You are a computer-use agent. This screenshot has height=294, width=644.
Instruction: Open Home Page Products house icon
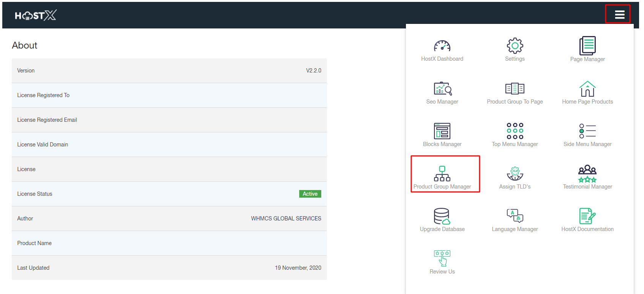[587, 89]
